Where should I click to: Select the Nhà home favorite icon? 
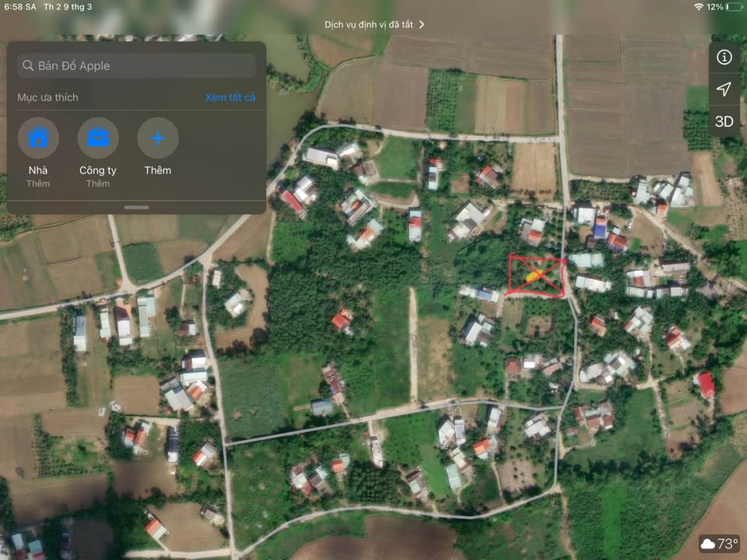pyautogui.click(x=38, y=138)
